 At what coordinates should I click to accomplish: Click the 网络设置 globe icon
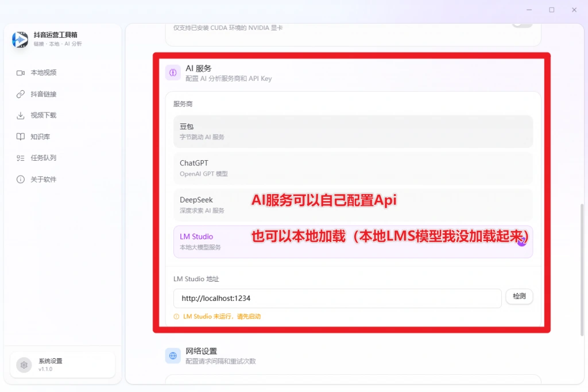(173, 356)
